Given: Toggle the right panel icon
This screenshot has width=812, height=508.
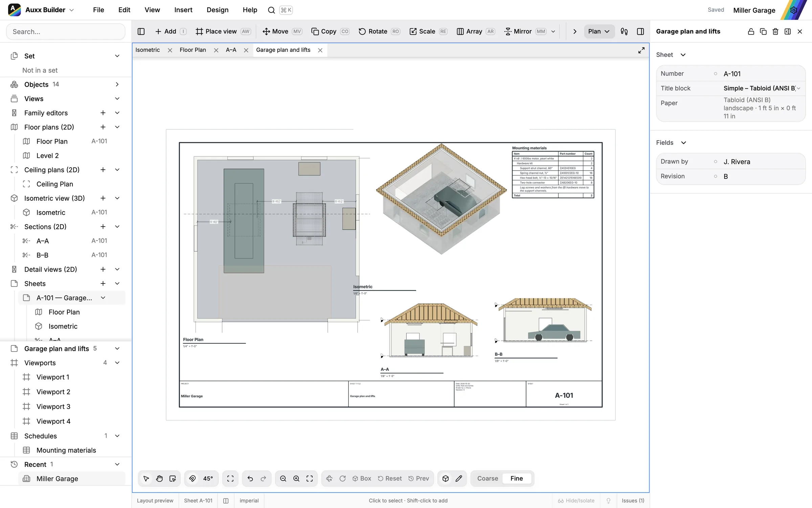Looking at the screenshot, I should [x=640, y=31].
